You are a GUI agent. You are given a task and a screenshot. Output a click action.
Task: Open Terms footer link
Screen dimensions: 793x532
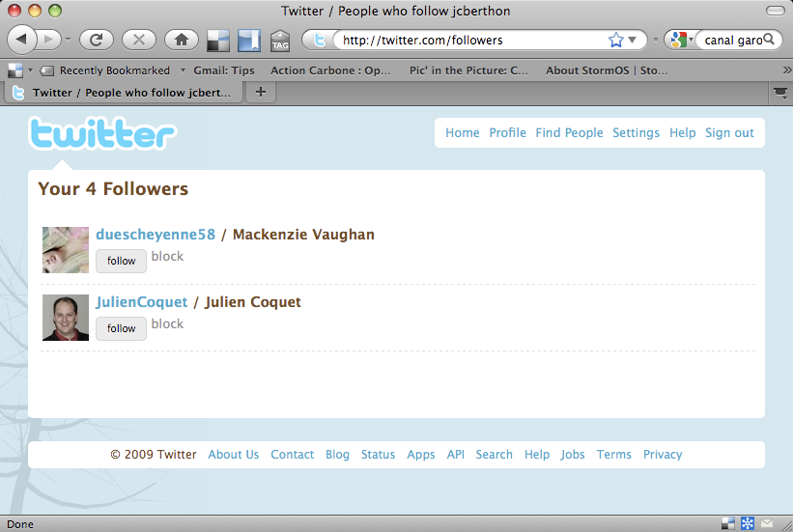[613, 455]
